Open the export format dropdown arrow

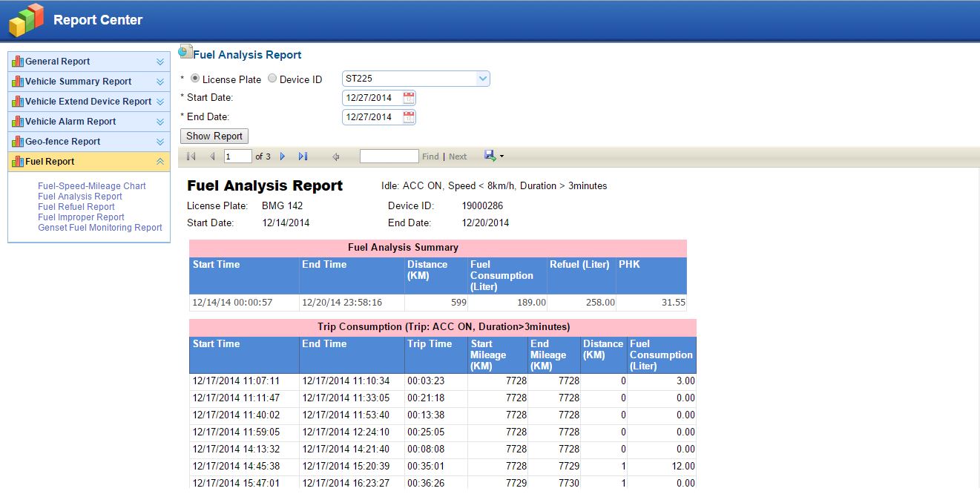tap(502, 157)
